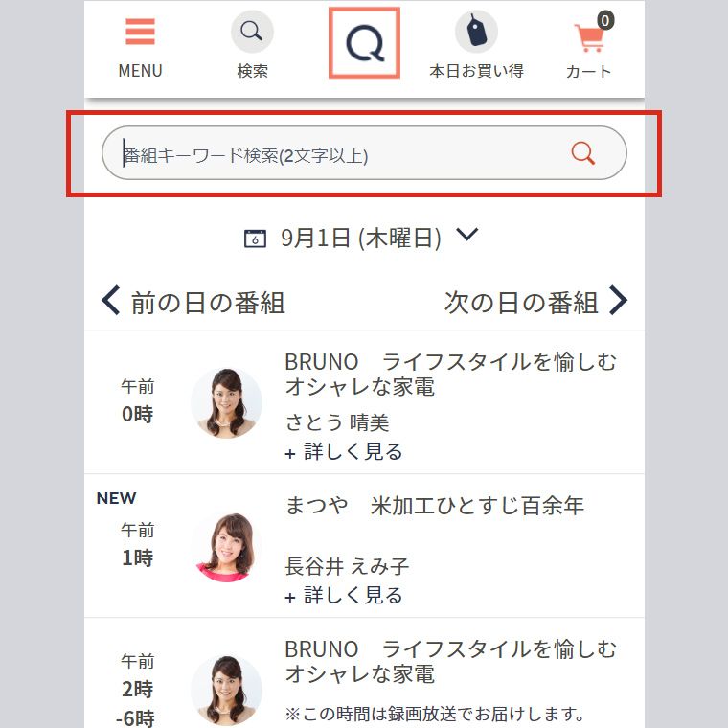The height and width of the screenshot is (728, 728).
Task: Go to 次の日の番組
Action: point(521,303)
